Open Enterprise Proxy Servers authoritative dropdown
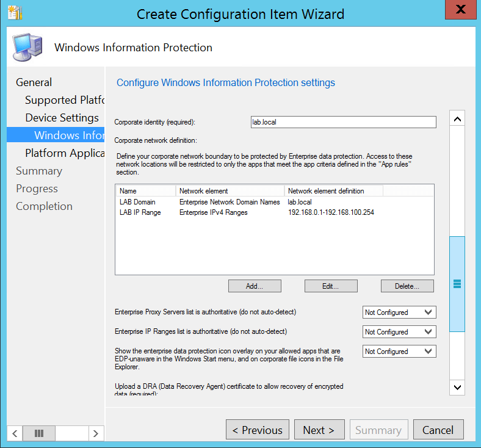 399,313
